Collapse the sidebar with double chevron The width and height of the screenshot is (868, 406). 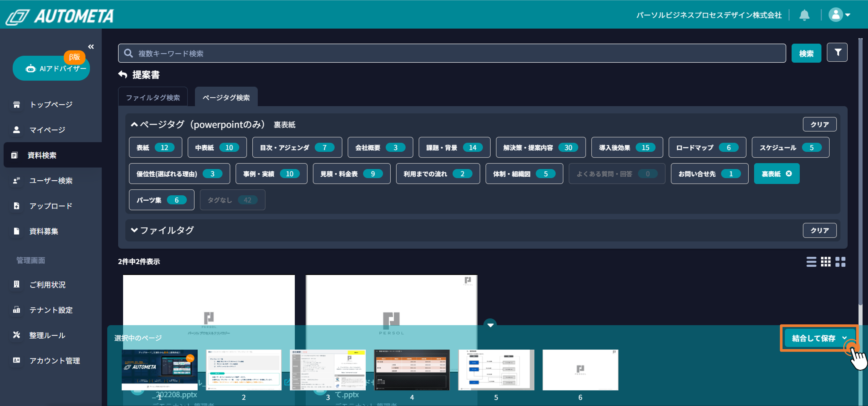point(91,47)
